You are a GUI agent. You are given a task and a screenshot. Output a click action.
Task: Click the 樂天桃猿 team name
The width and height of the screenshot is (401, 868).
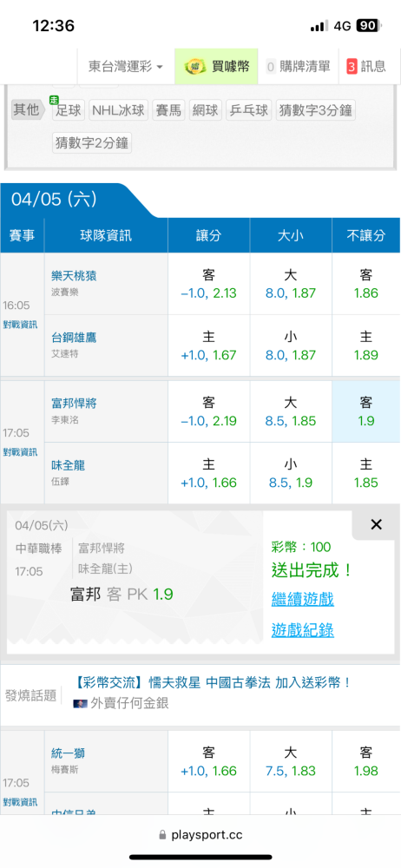click(x=75, y=276)
